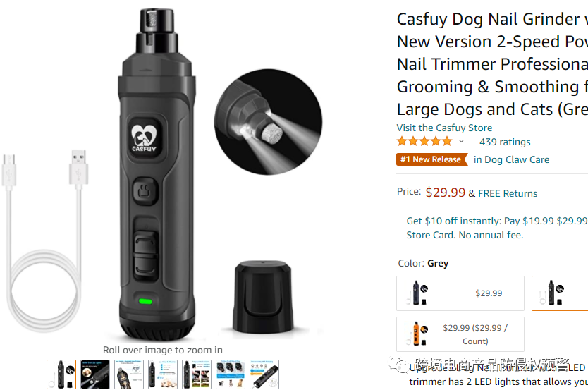Click the #1 New Release badge
588x390 pixels.
pyautogui.click(x=431, y=159)
